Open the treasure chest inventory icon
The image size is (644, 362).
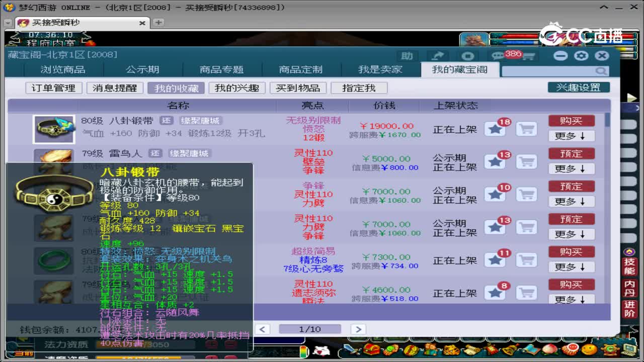(x=372, y=350)
